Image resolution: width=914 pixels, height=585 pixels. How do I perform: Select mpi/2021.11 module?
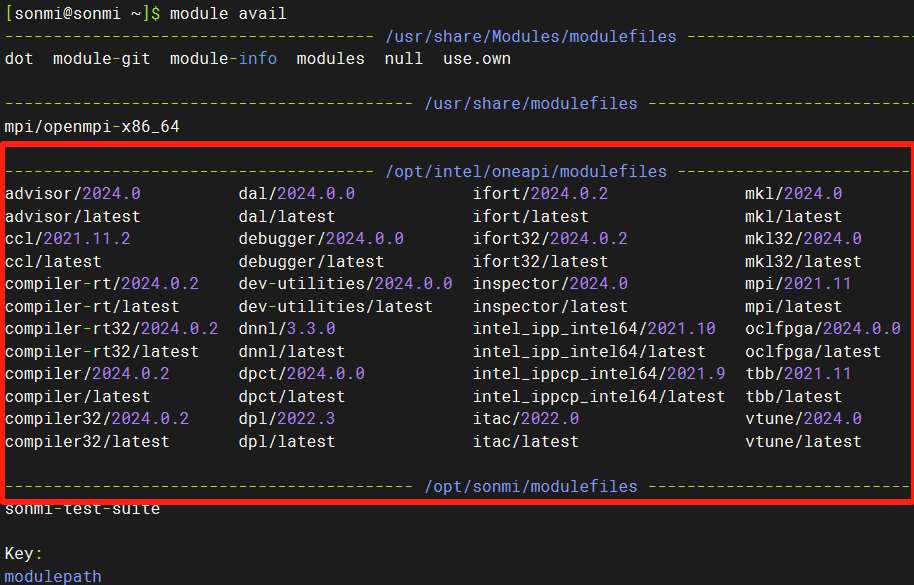tap(798, 284)
